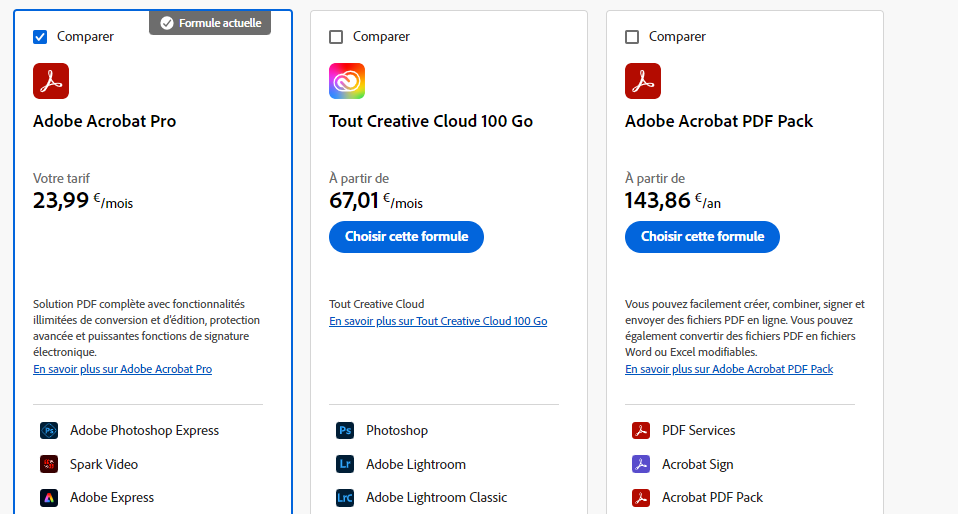
Task: Uncheck Comparer for Adobe Acrobat Pro
Action: pos(40,37)
